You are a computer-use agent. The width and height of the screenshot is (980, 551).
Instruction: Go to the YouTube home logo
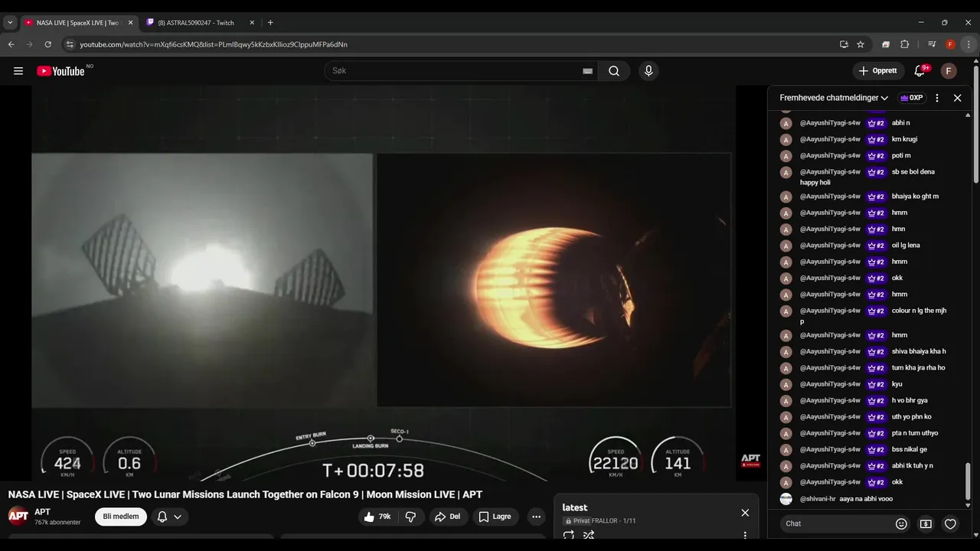click(60, 71)
